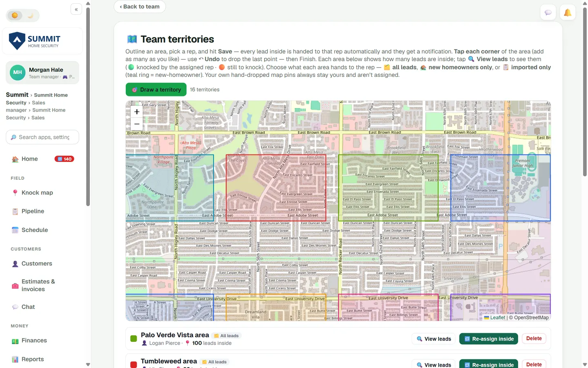The height and width of the screenshot is (368, 588).
Task: Select the orange territory around Dreamland Villa
Action: [x=276, y=307]
